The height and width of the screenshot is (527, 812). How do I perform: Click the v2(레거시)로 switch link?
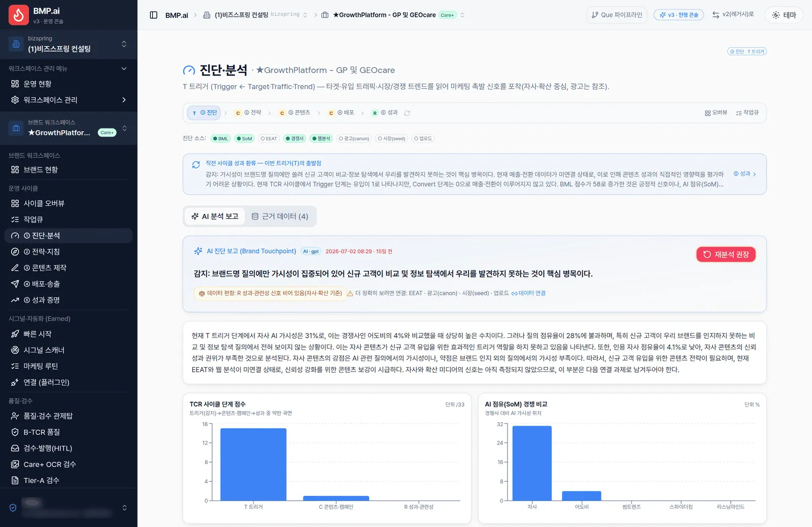click(733, 15)
